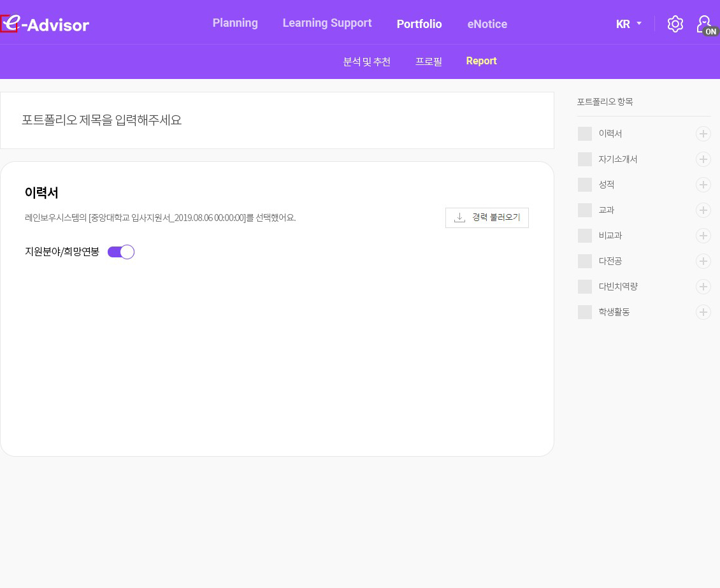Viewport: 720px width, 588px height.
Task: Go to the Planning menu
Action: (x=235, y=23)
